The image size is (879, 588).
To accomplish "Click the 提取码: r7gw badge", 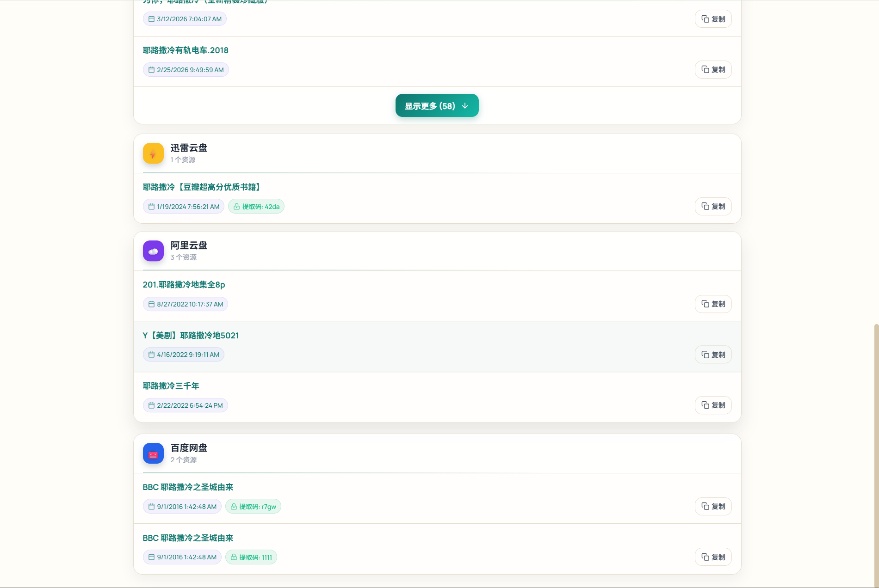I will click(253, 507).
